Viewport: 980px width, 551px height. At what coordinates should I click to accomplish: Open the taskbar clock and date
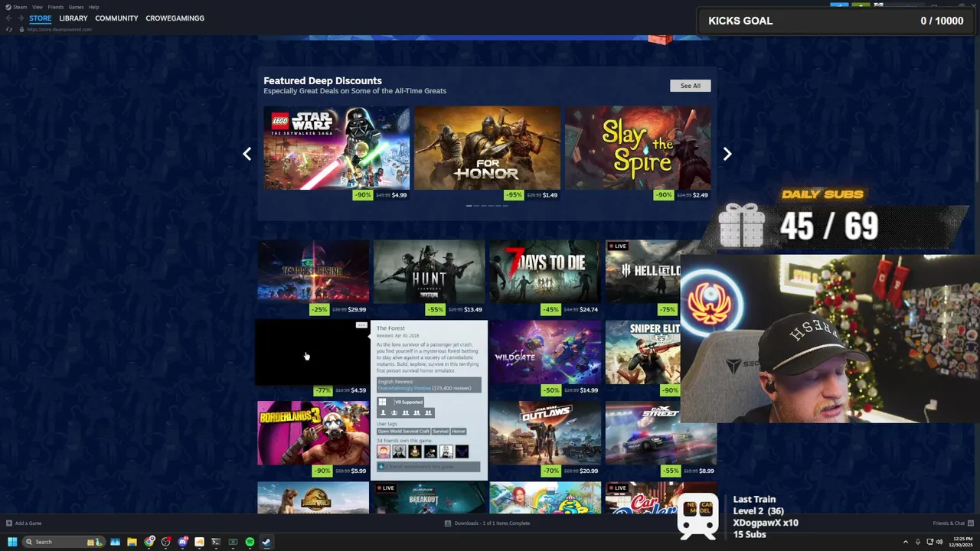tap(959, 542)
